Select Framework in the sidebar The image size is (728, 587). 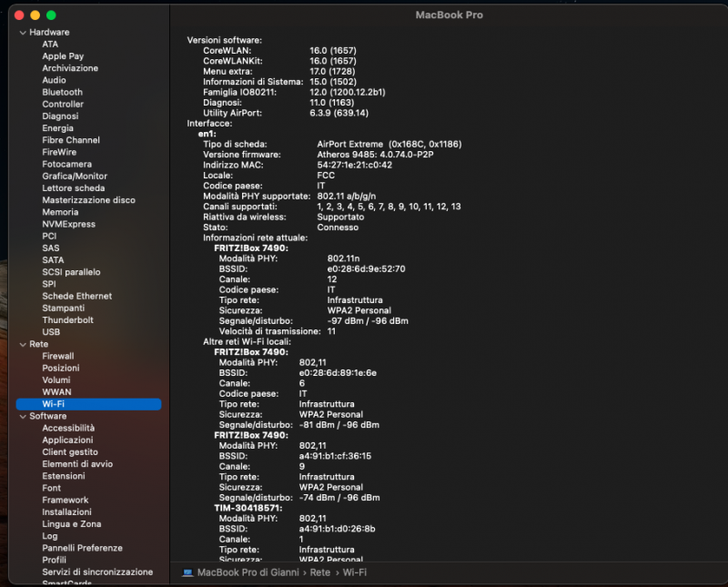pyautogui.click(x=66, y=501)
